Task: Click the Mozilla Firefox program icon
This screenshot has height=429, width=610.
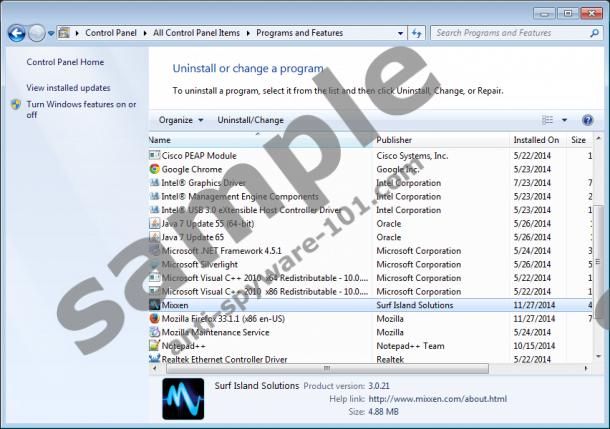Action: coord(154,318)
